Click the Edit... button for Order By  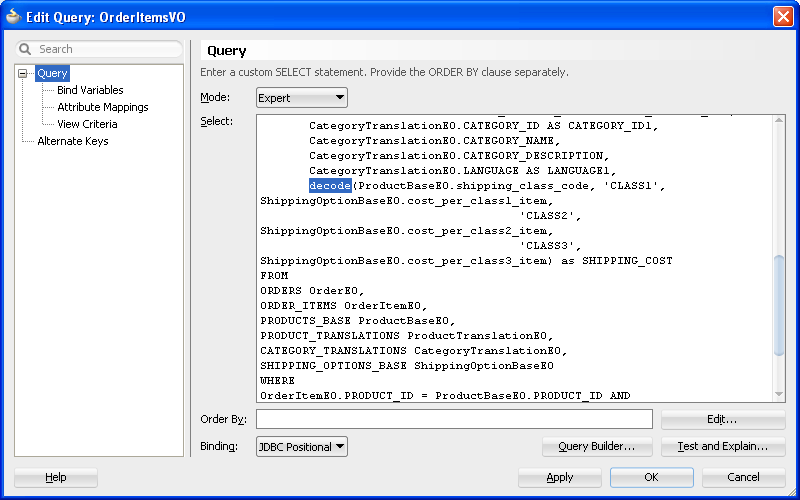coord(722,419)
